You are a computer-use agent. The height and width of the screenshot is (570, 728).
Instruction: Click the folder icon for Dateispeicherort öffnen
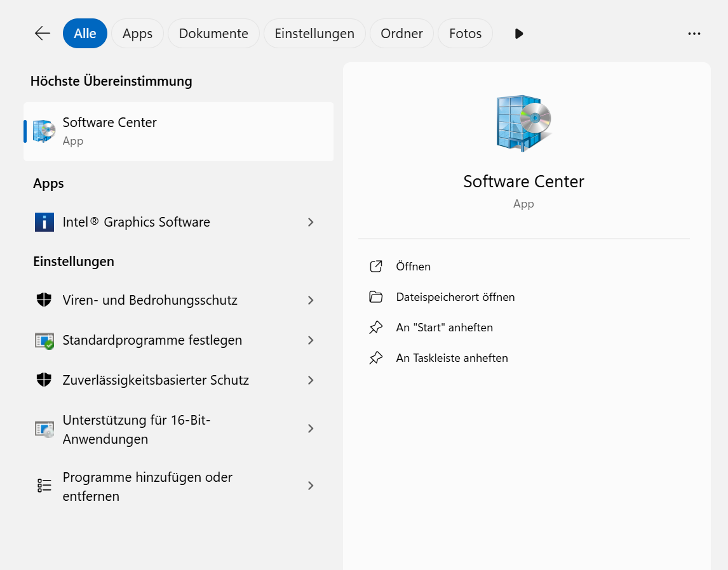point(375,297)
